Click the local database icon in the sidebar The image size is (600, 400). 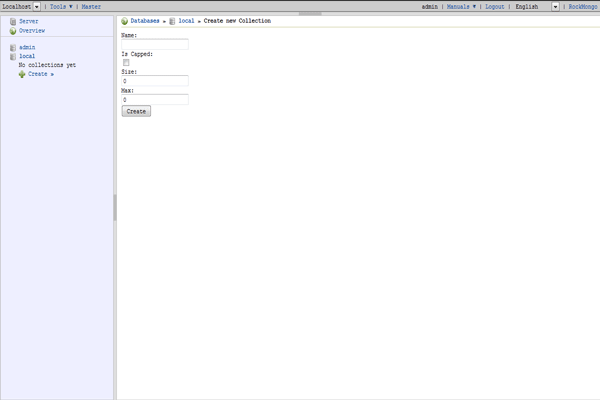pos(13,57)
